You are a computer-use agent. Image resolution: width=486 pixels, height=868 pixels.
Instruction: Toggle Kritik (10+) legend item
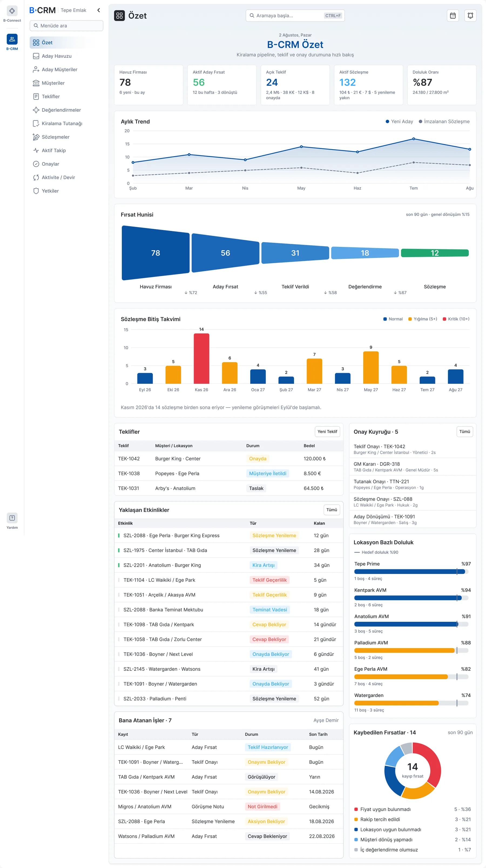[456, 319]
